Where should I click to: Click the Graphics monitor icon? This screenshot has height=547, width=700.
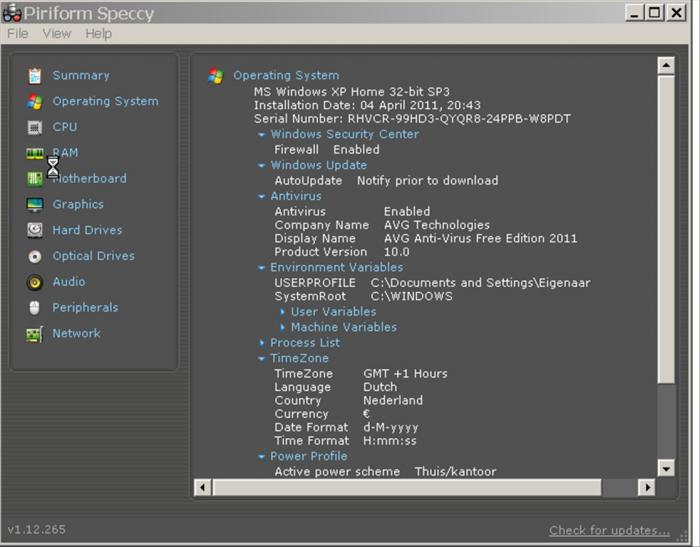pos(35,205)
